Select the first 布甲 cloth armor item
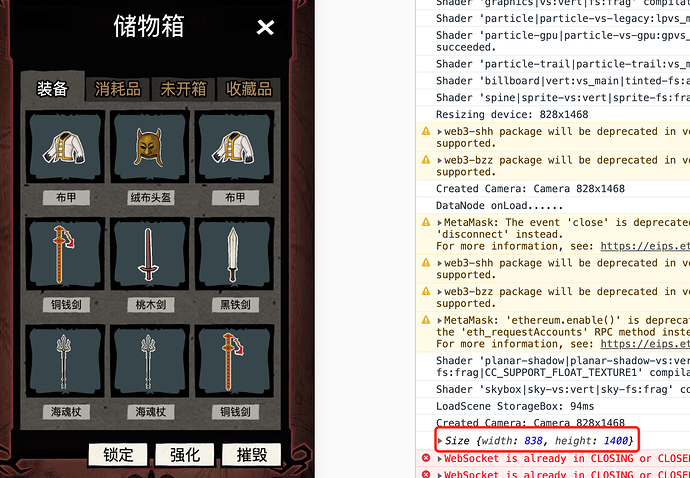The width and height of the screenshot is (690, 478). pyautogui.click(x=65, y=147)
